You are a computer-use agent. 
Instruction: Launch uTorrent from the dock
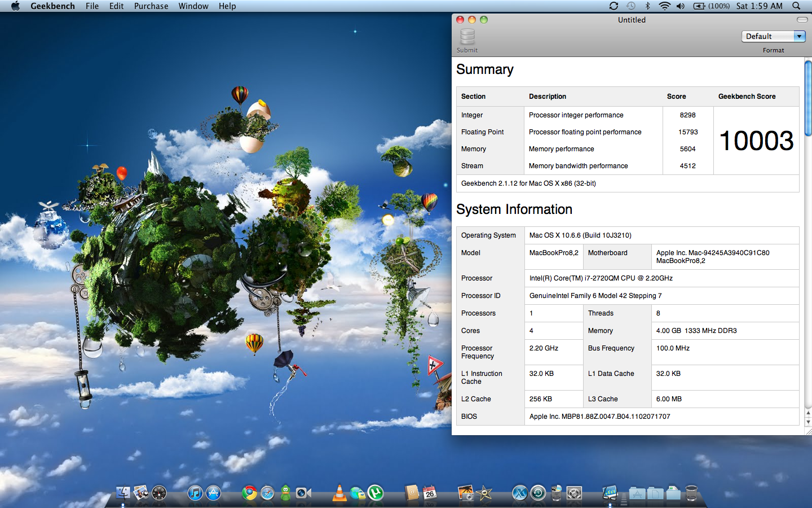coord(376,493)
